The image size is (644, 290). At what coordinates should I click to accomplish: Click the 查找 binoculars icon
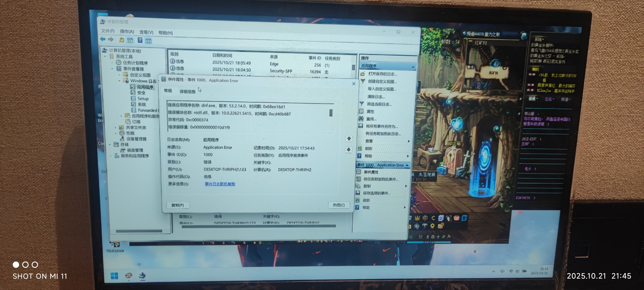[361, 119]
